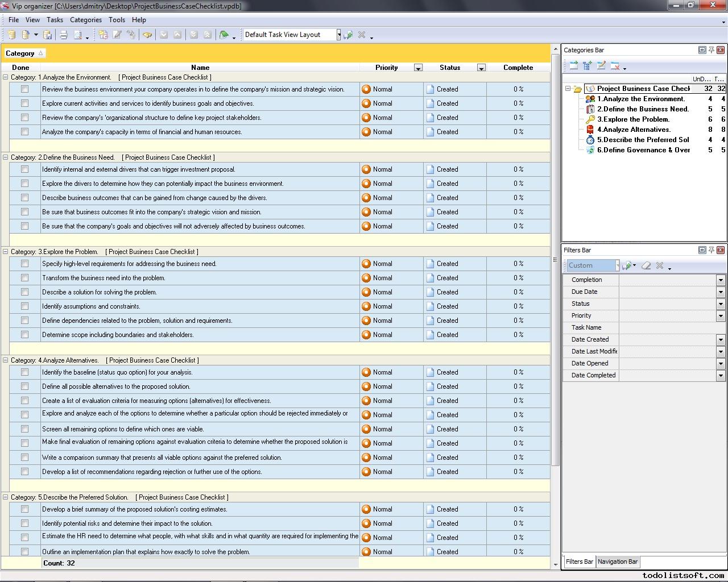Click the Category grouping header button
Viewport: 728px width, 582px height.
[24, 53]
